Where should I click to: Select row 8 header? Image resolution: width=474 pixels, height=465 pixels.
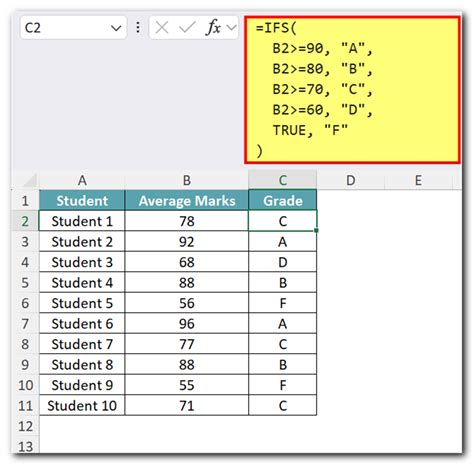(x=25, y=344)
